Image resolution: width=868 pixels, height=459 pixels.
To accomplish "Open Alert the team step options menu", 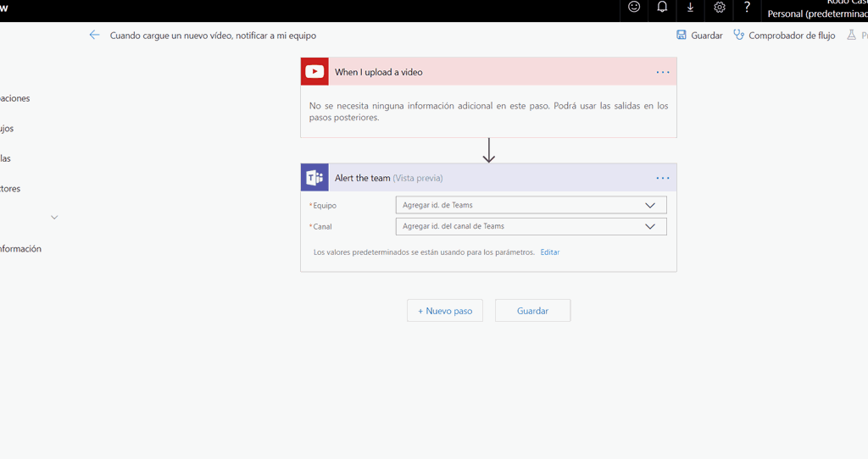I will click(663, 178).
